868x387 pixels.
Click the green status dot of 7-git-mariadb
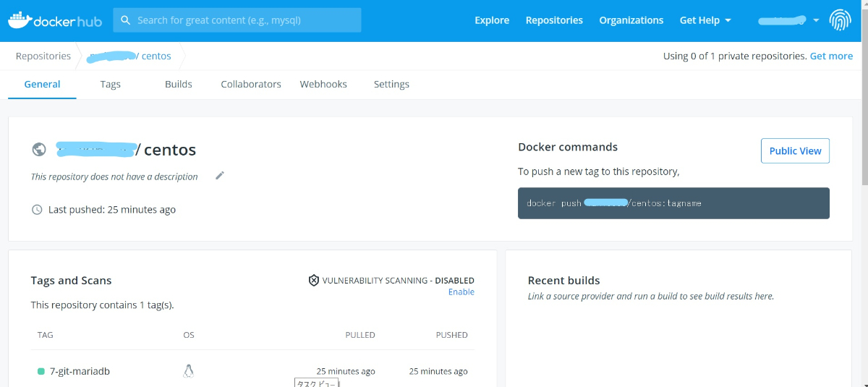(x=41, y=372)
